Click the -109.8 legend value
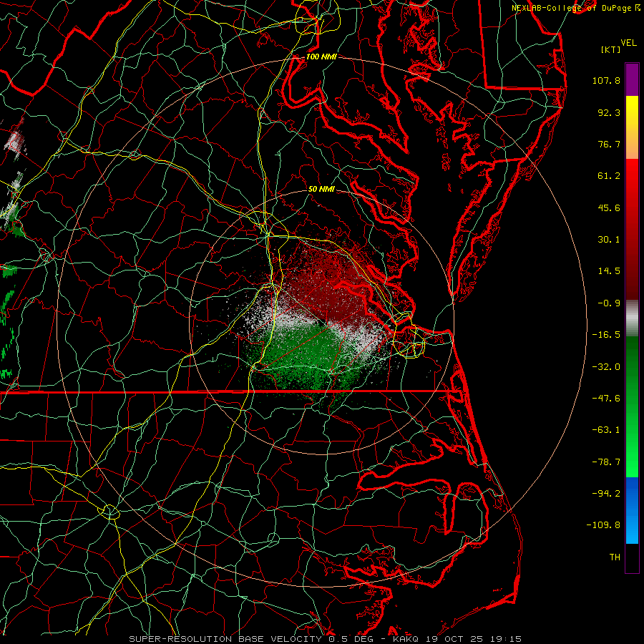The width and height of the screenshot is (644, 644). 603,525
